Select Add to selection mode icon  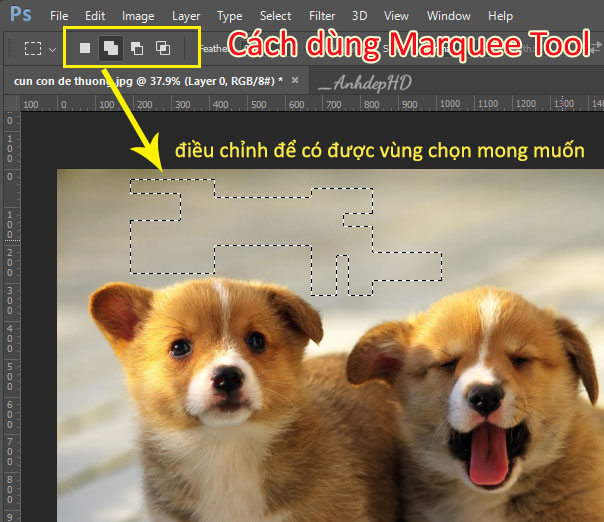111,48
